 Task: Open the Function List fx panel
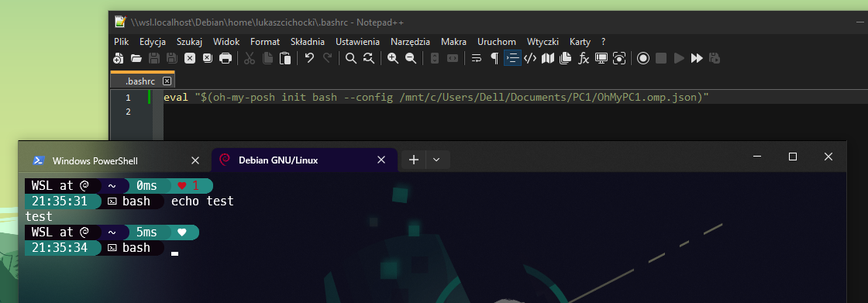[584, 58]
